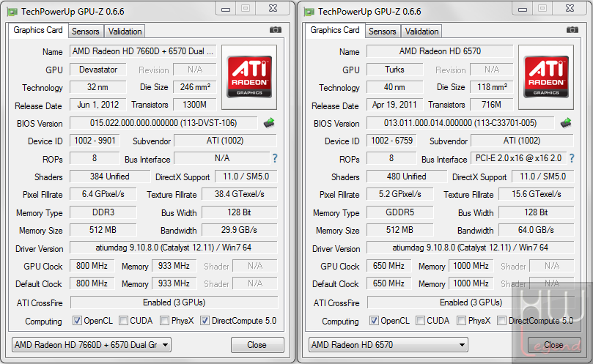The image size is (593, 364).
Task: Click ATI Radeon logo in right window
Action: click(546, 77)
